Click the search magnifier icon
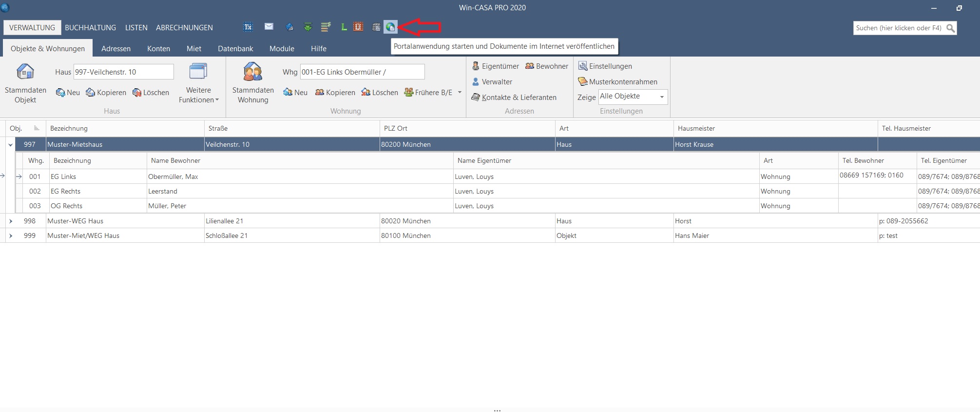This screenshot has height=412, width=980. click(950, 28)
